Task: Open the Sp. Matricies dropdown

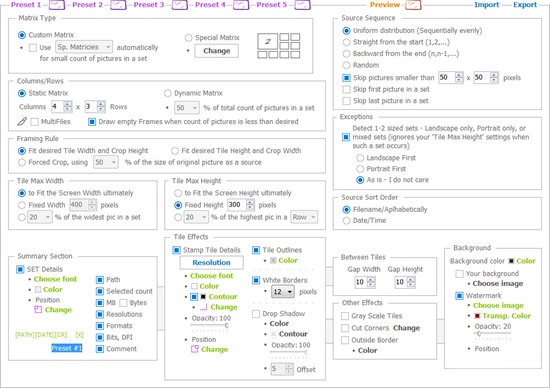Action: coord(84,47)
